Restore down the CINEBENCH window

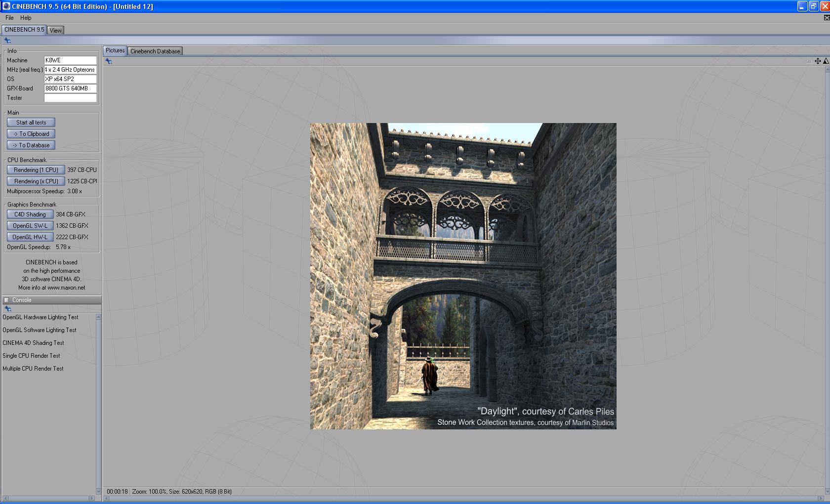(x=814, y=6)
